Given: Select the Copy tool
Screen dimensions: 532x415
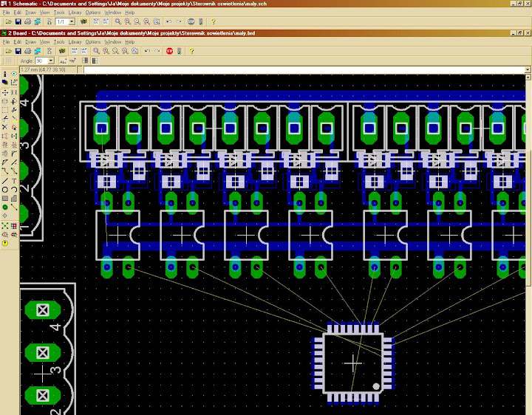Looking at the screenshot, I should [x=14, y=92].
